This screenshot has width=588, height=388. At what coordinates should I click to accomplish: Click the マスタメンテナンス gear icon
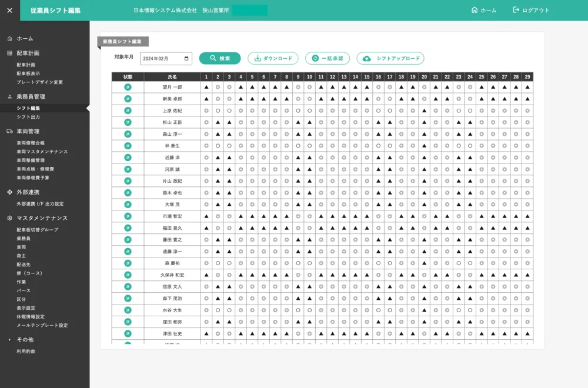pyautogui.click(x=9, y=218)
